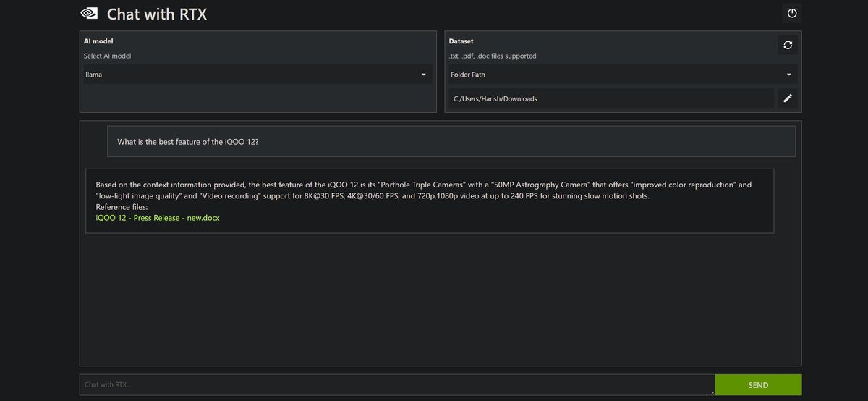The width and height of the screenshot is (868, 401).
Task: Click the AI response text block
Action: click(x=430, y=200)
